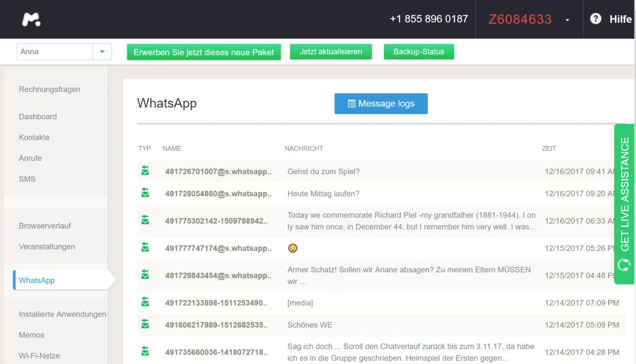This screenshot has width=636, height=364.
Task: Click message 'Schönes WE'
Action: (310, 325)
